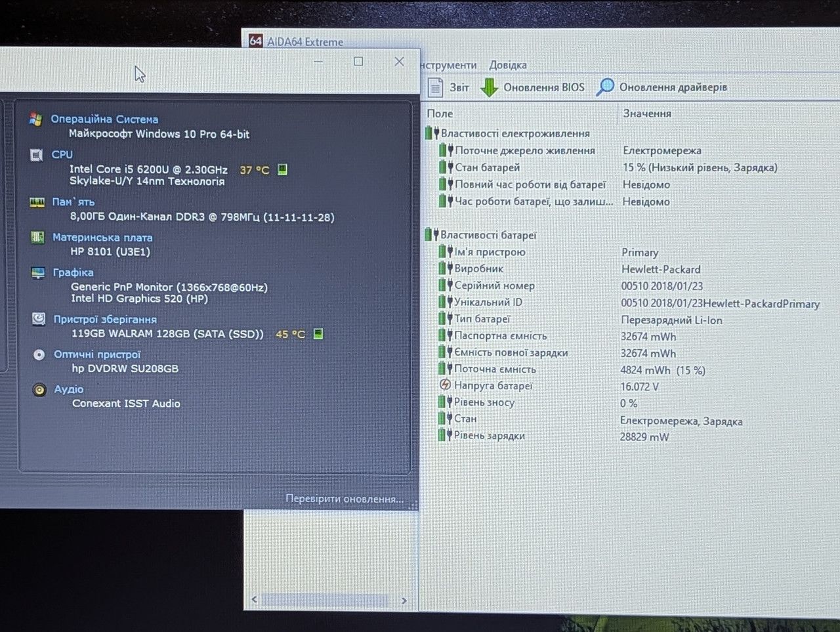Click the Intel HD Graphics 520 text
840x632 pixels.
click(x=140, y=299)
